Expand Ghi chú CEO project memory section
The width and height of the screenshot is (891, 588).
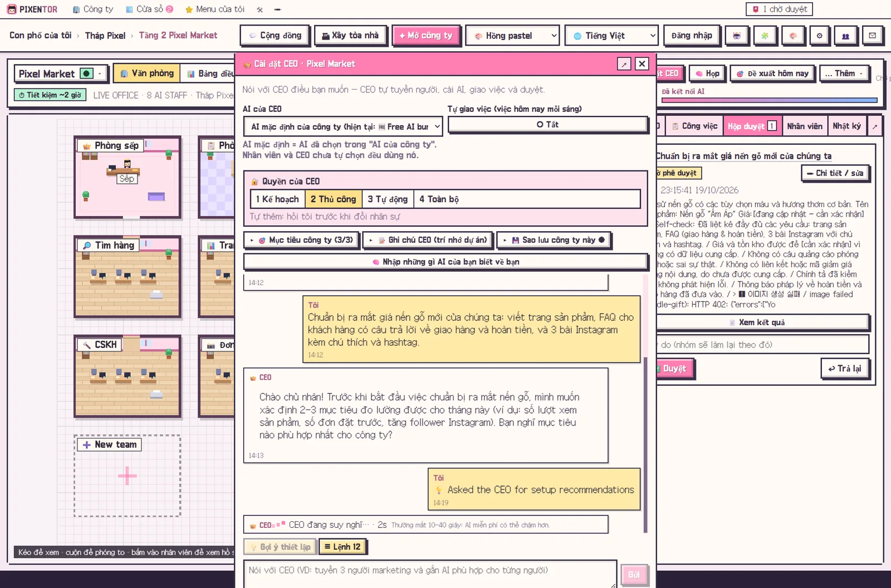coord(428,240)
